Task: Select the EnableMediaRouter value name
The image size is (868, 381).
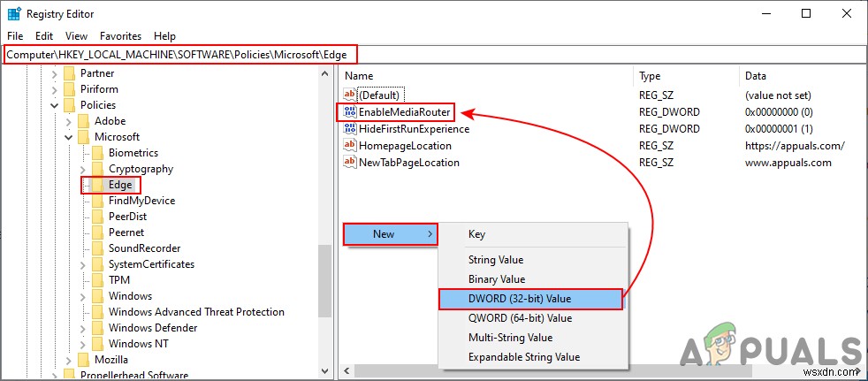Action: click(405, 112)
